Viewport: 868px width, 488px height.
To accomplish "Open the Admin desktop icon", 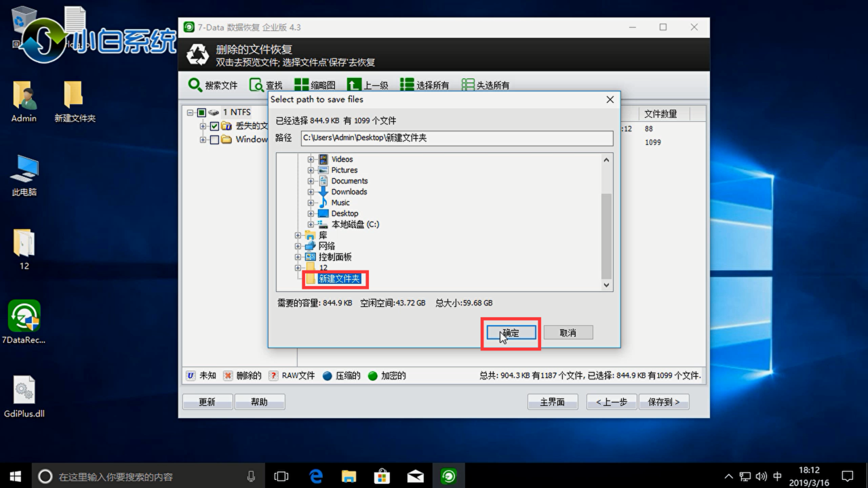I will [x=24, y=102].
